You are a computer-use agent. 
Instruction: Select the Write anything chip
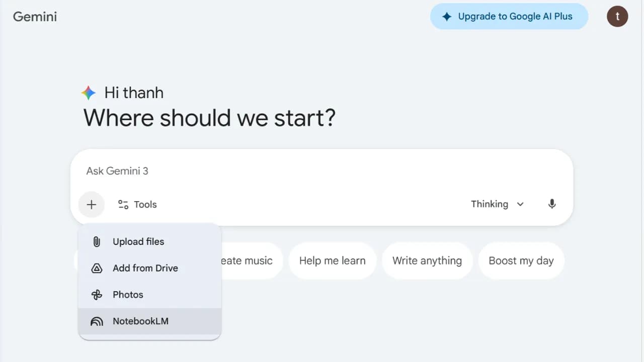tap(427, 260)
